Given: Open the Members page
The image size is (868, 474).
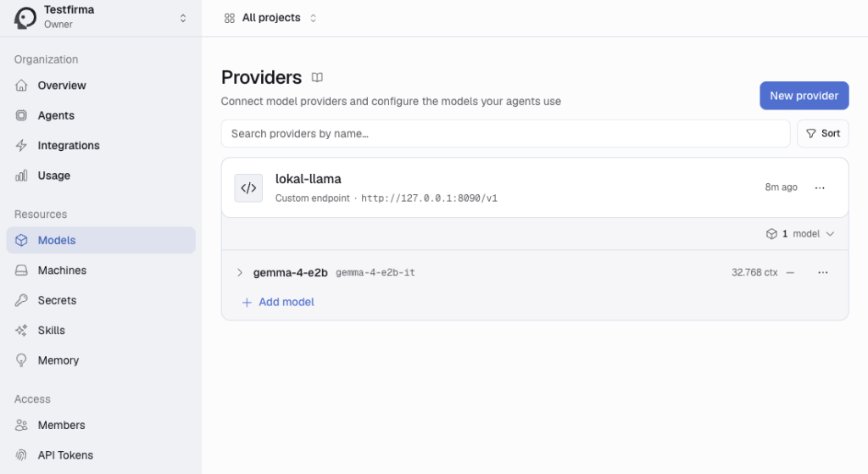Looking at the screenshot, I should (101, 425).
